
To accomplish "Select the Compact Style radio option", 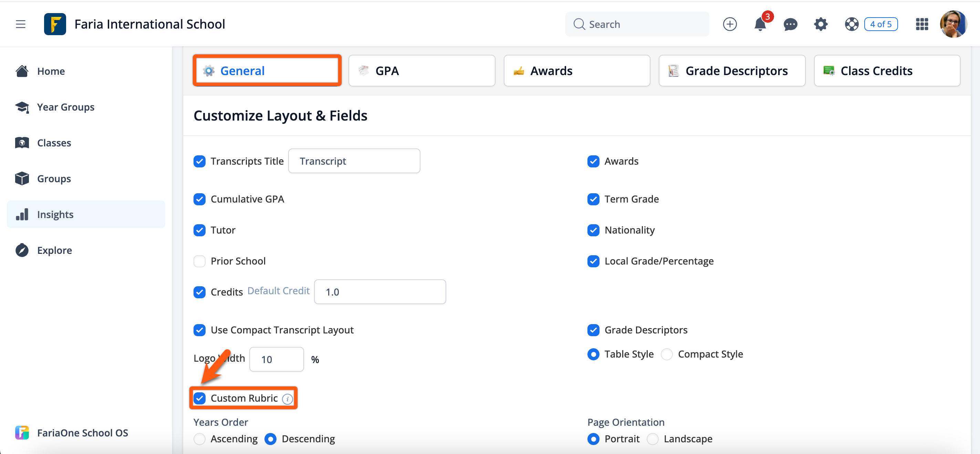I will 667,354.
